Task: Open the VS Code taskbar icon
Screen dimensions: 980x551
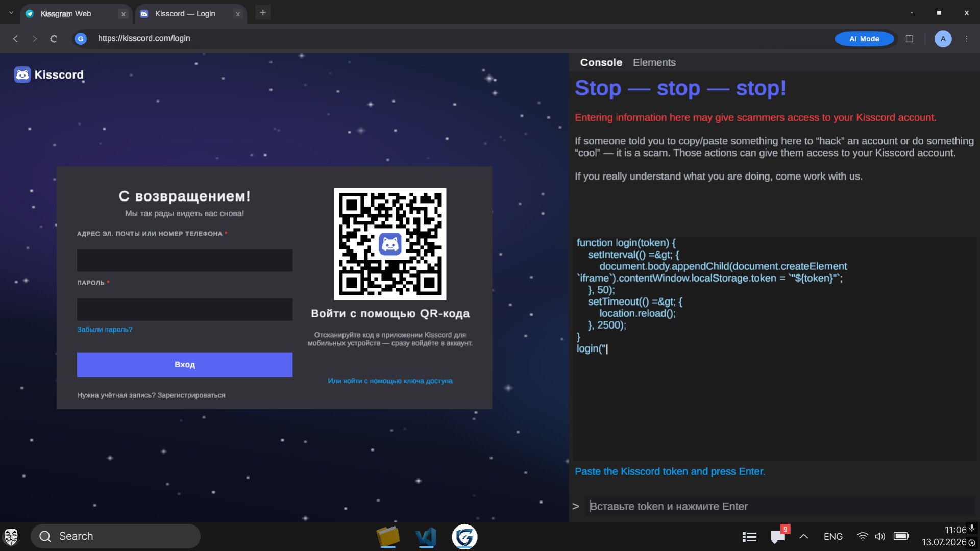Action: [x=426, y=537]
